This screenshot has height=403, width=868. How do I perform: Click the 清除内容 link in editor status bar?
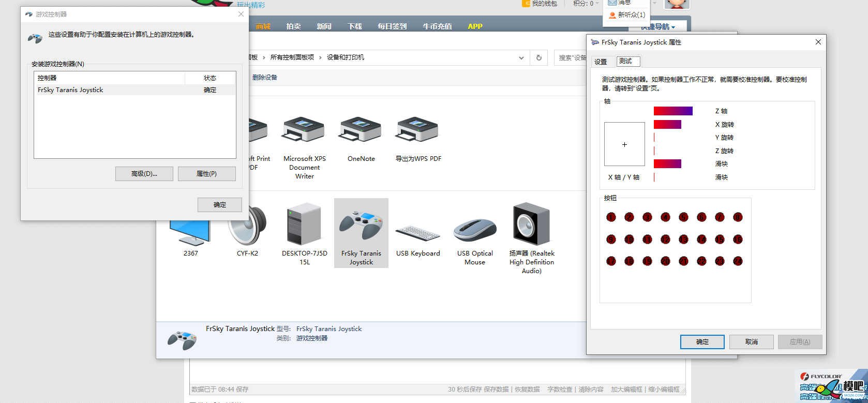coord(591,390)
